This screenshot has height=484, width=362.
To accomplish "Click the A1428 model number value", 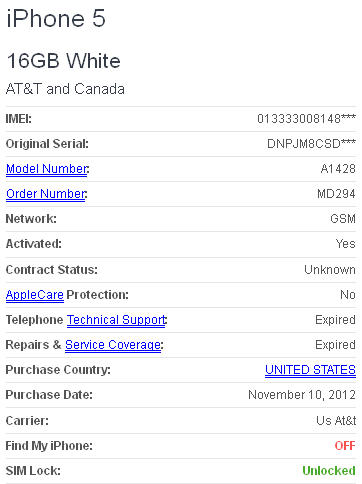I will pyautogui.click(x=338, y=169).
